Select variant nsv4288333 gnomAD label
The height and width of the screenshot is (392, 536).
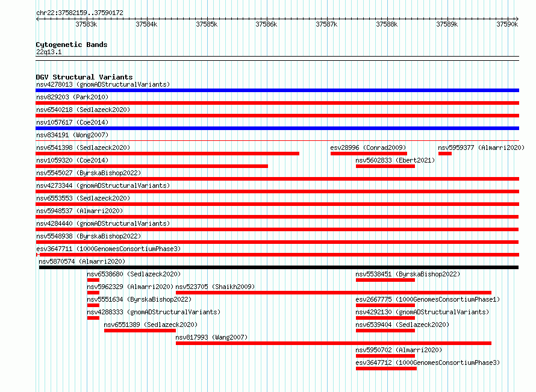pyautogui.click(x=154, y=312)
